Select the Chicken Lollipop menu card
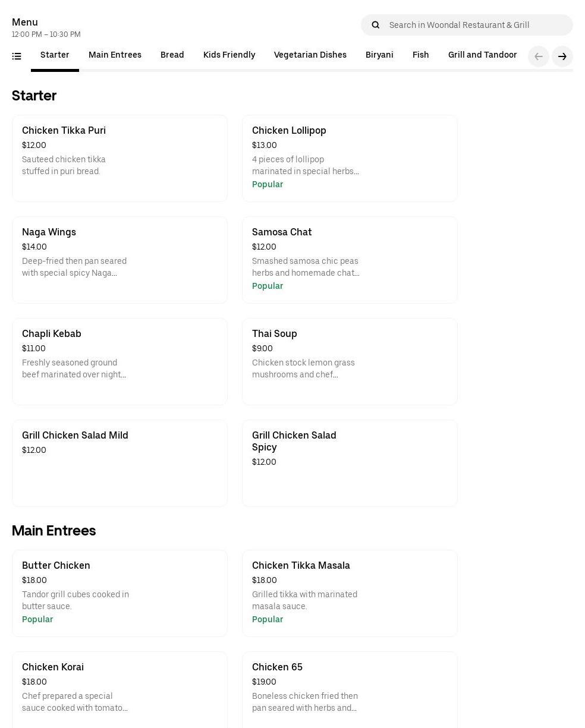Screen dimensions: 585x728 pyautogui.click(x=350, y=158)
